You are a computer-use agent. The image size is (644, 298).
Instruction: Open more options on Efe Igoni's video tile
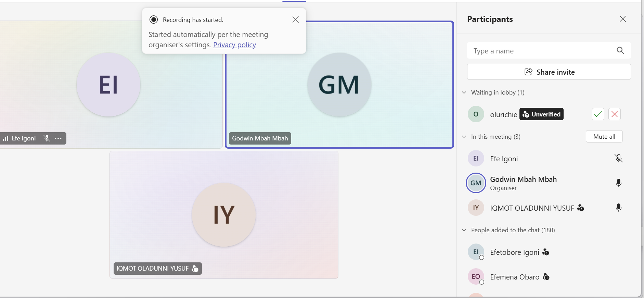(58, 138)
